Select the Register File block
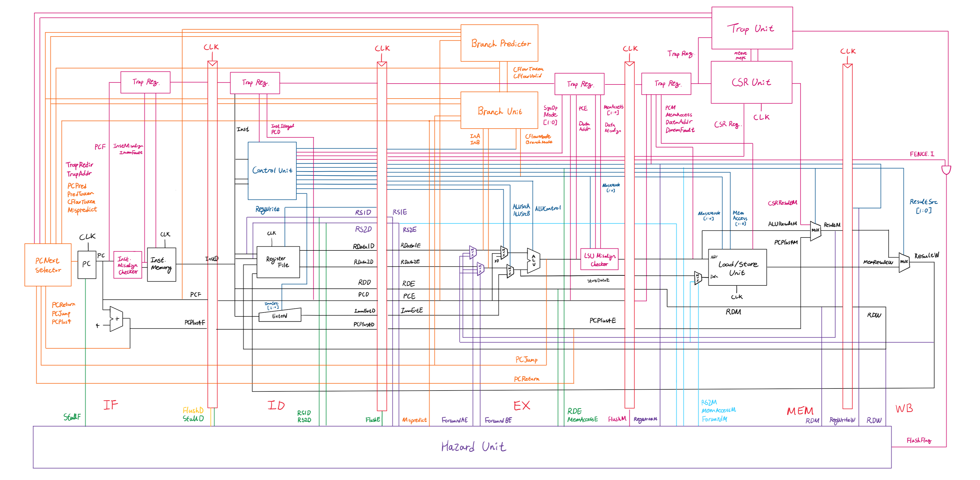This screenshot has height=480, width=980. [x=278, y=262]
